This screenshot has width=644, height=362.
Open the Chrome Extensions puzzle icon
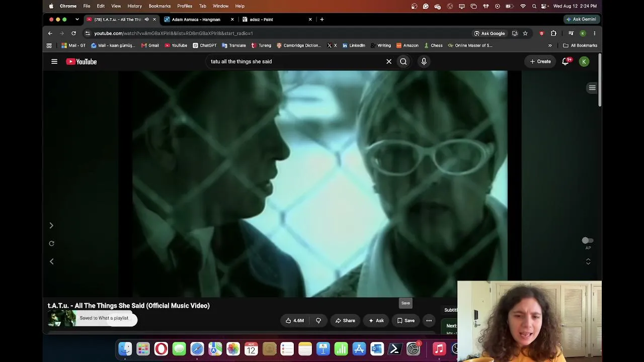click(x=553, y=33)
